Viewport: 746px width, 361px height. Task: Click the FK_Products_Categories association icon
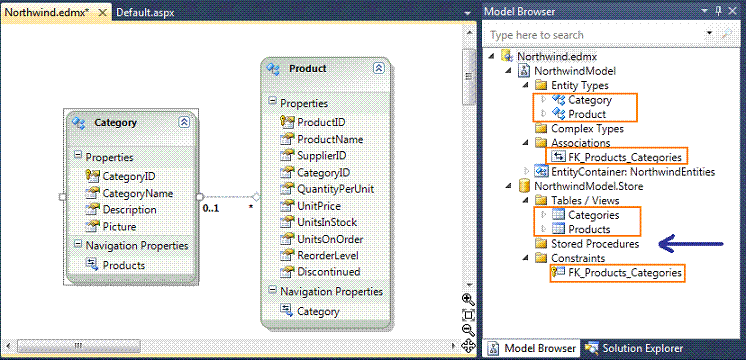[x=558, y=156]
